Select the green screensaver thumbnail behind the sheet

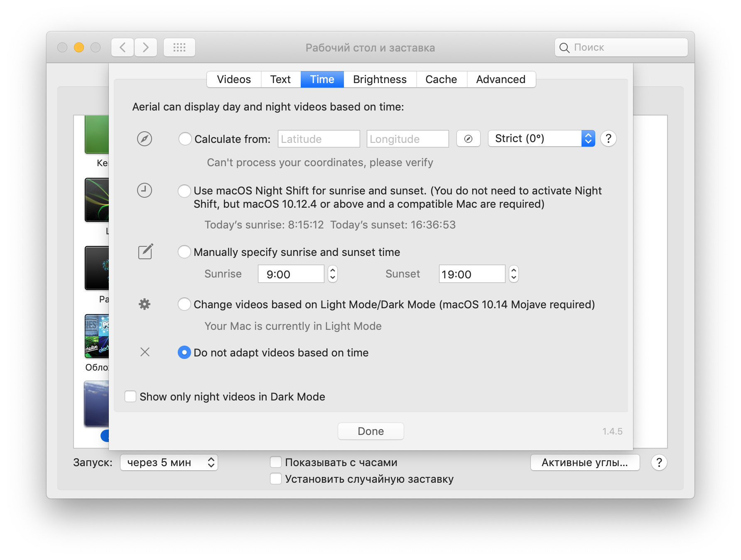(97, 134)
